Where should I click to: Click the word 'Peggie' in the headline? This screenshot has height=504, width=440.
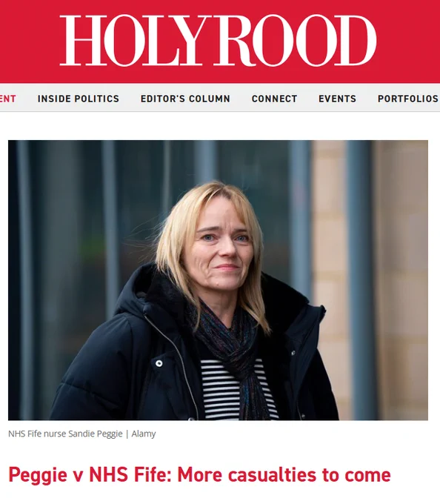pyautogui.click(x=38, y=475)
